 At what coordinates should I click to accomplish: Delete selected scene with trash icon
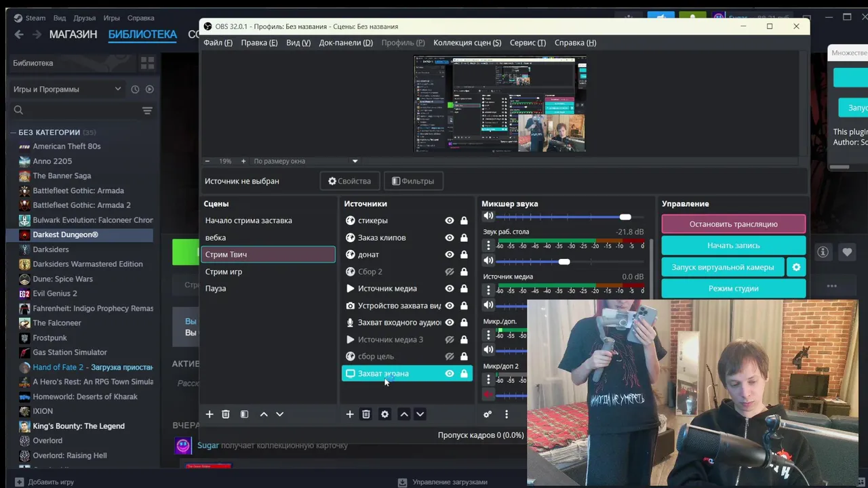click(x=226, y=414)
